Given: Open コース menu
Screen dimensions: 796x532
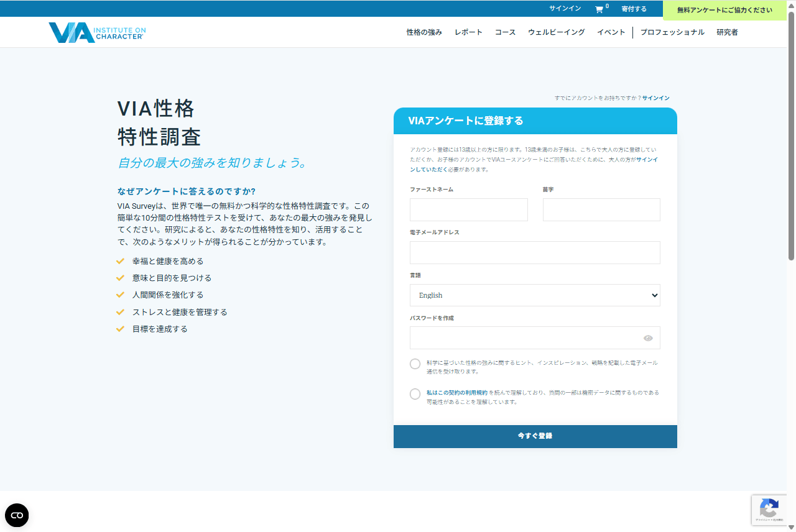Looking at the screenshot, I should pyautogui.click(x=505, y=32).
